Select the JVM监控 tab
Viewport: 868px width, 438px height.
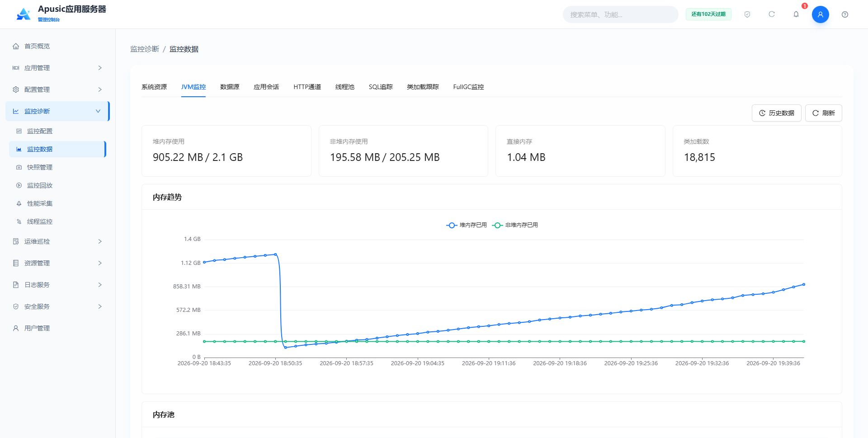tap(193, 87)
